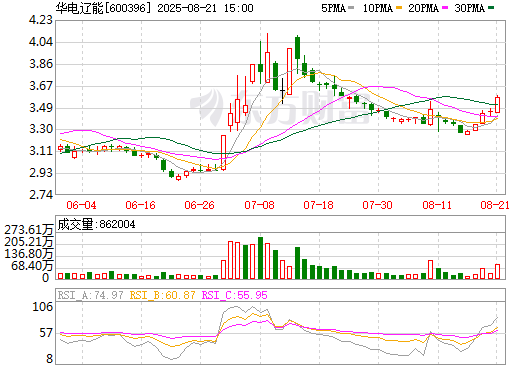Select the timestamp 2025-08-21 15:00
Image resolution: width=520 pixels, height=365 pixels.
click(205, 8)
